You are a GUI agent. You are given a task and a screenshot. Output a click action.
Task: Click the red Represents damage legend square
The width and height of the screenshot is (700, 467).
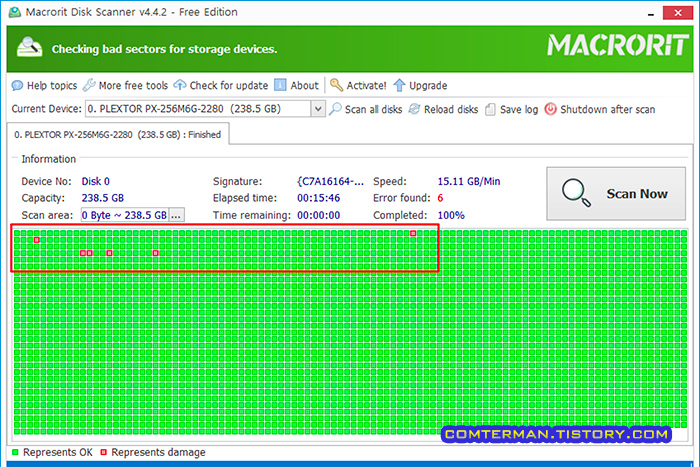tap(104, 452)
